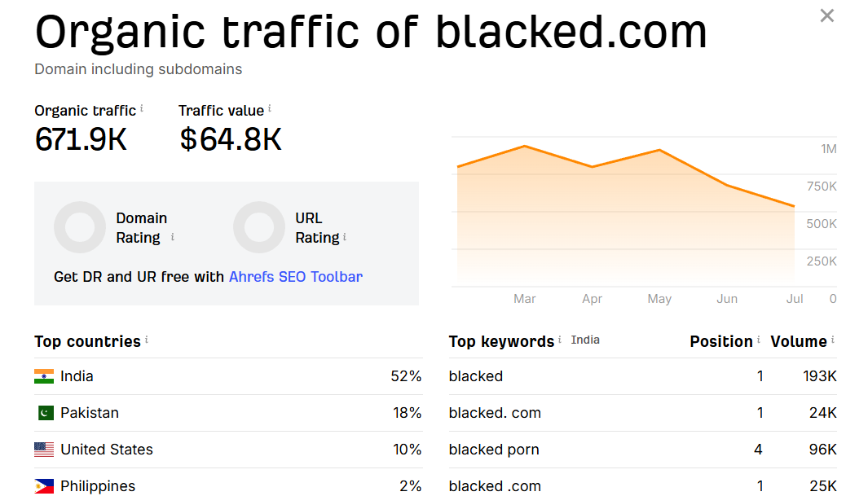Click info icon next to Organic traffic

(142, 108)
